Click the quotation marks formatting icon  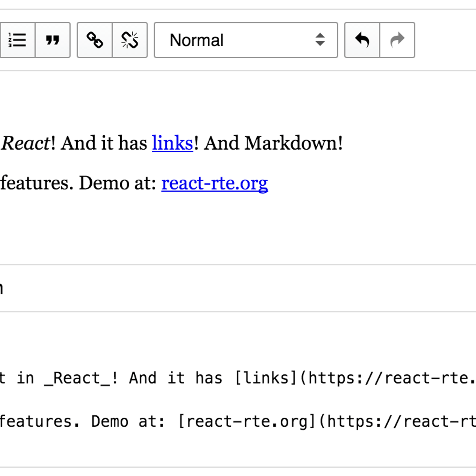pos(53,40)
